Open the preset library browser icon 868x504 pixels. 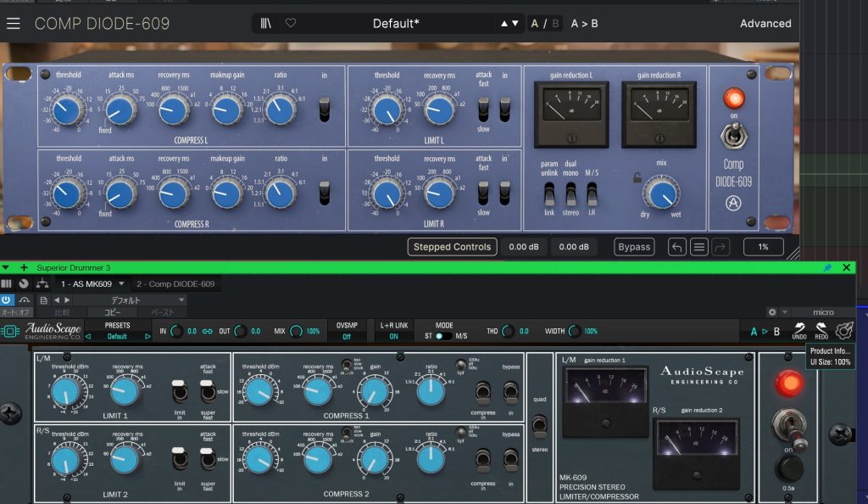click(x=266, y=24)
